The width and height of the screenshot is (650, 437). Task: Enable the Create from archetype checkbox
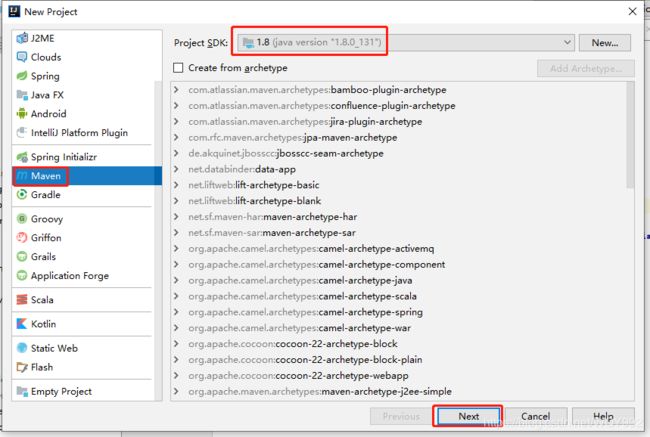pyautogui.click(x=178, y=68)
